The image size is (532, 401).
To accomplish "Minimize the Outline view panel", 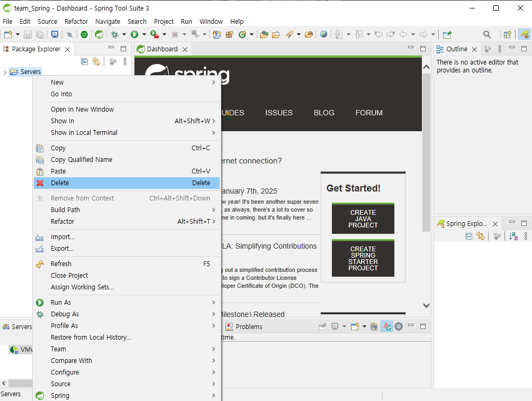I will click(512, 48).
